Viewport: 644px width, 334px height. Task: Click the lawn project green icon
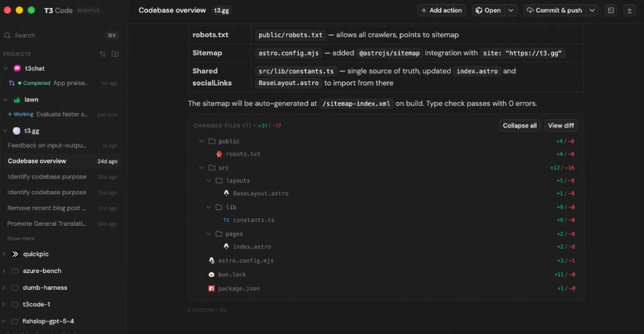(17, 99)
